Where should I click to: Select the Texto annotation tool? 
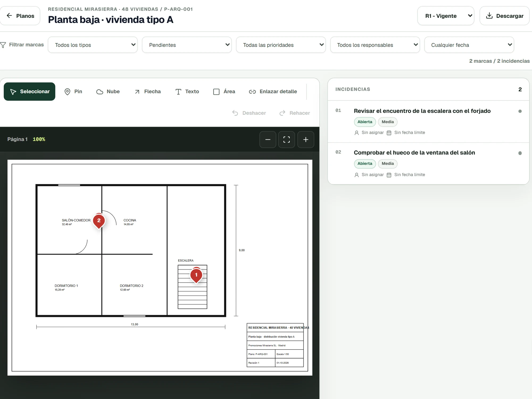(187, 92)
